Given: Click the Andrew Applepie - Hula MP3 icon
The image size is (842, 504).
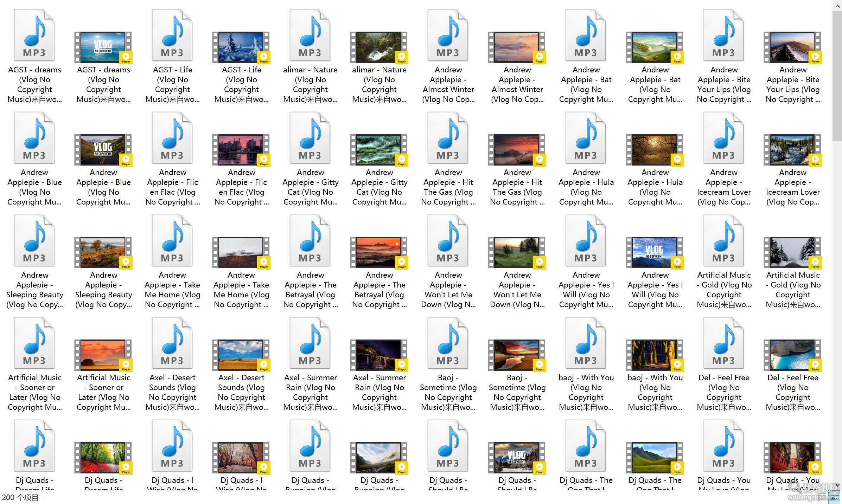Looking at the screenshot, I should tap(586, 138).
